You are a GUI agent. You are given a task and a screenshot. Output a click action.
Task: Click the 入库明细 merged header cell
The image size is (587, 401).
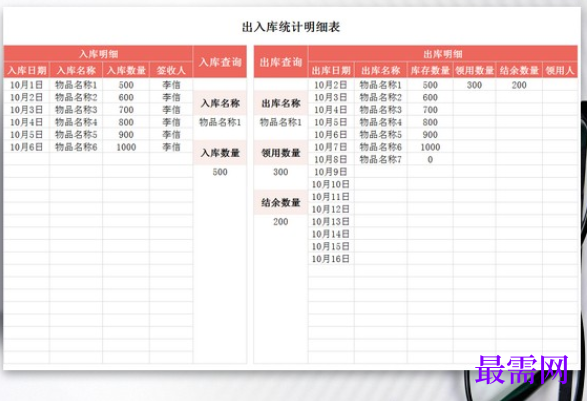pyautogui.click(x=98, y=54)
